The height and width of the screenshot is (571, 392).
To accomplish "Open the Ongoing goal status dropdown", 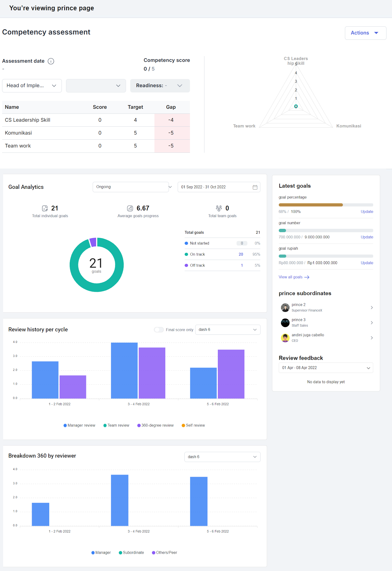I will click(x=132, y=187).
